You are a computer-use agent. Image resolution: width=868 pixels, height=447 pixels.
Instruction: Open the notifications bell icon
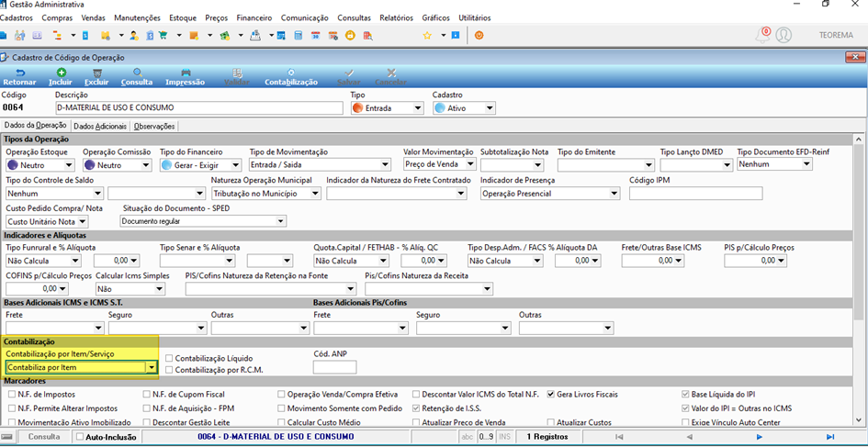coord(762,35)
